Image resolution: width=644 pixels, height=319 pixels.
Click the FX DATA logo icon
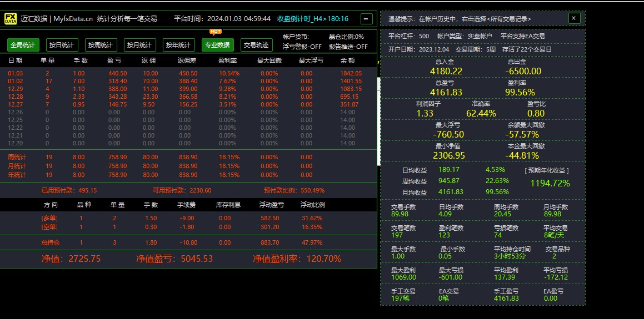[10, 19]
